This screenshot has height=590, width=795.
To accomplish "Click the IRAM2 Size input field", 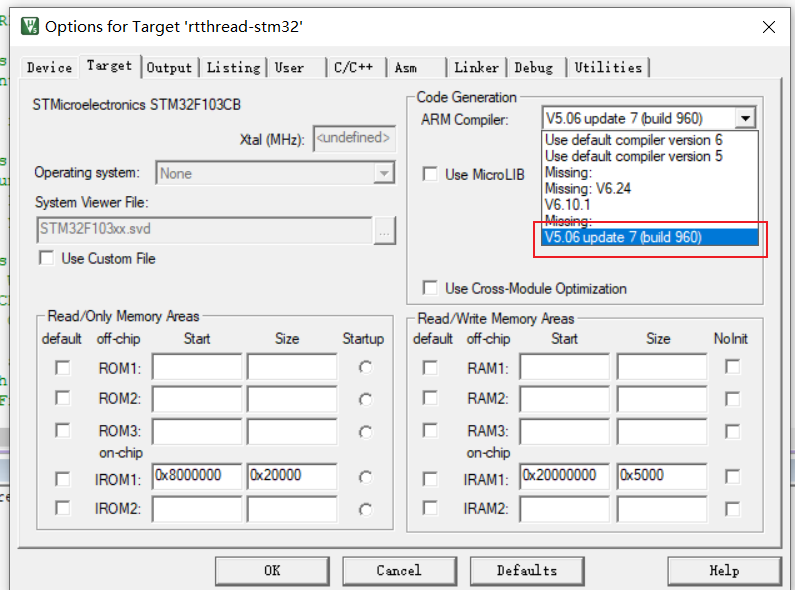I will (x=662, y=509).
